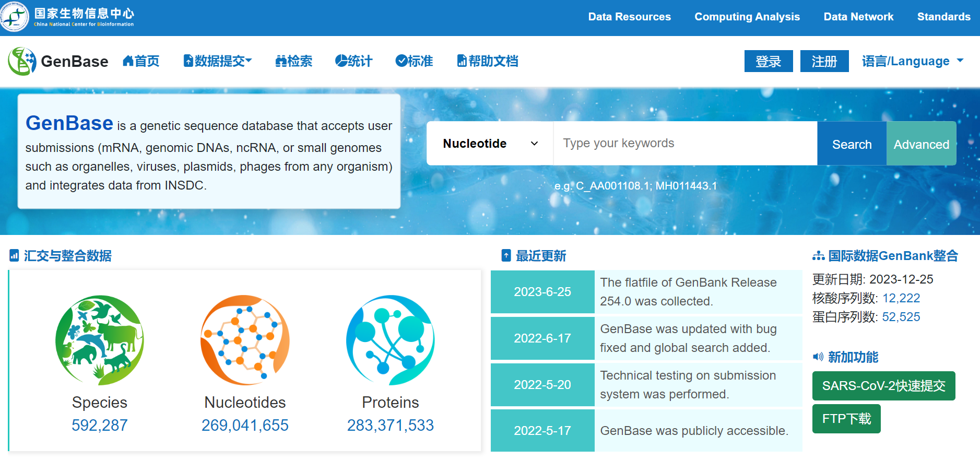Image resolution: width=980 pixels, height=460 pixels.
Task: Click the Nucleotides orange molecule icon
Action: pyautogui.click(x=245, y=340)
